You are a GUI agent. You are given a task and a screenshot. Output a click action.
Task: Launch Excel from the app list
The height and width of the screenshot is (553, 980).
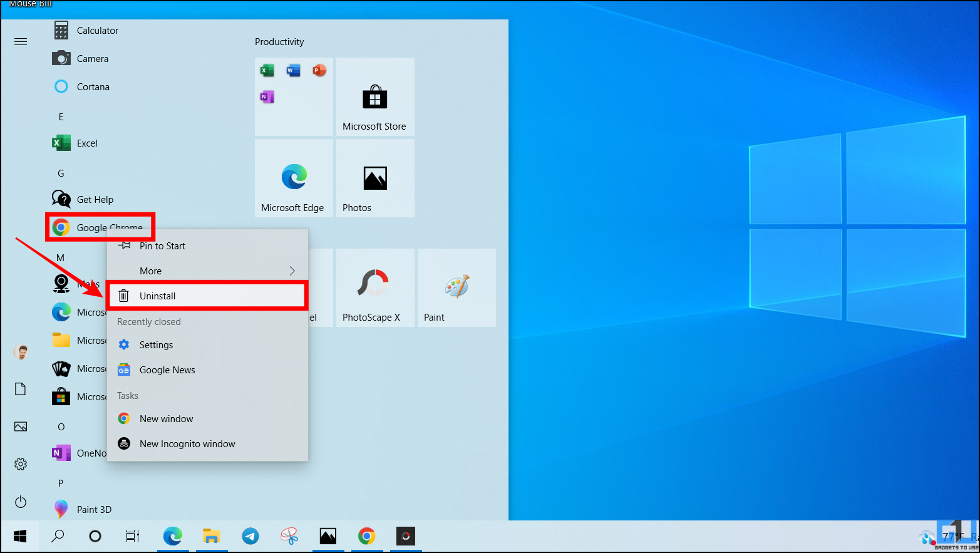tap(75, 143)
